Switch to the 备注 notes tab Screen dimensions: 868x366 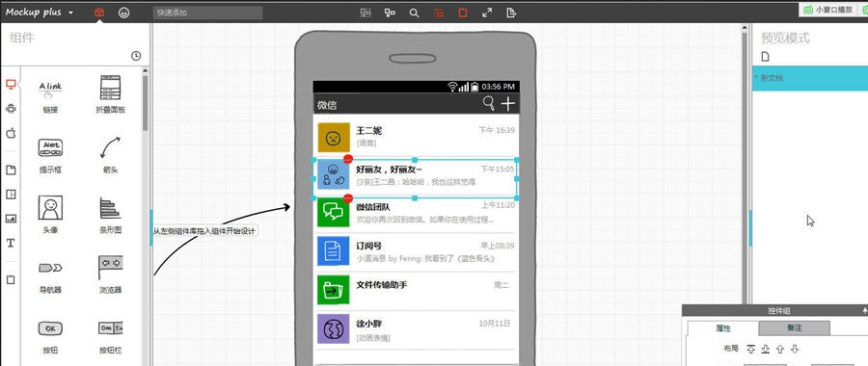(795, 328)
